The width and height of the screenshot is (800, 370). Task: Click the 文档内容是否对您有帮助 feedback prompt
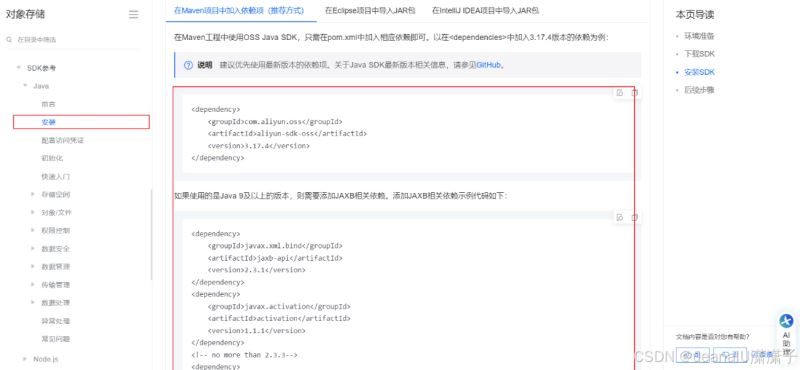pos(713,336)
